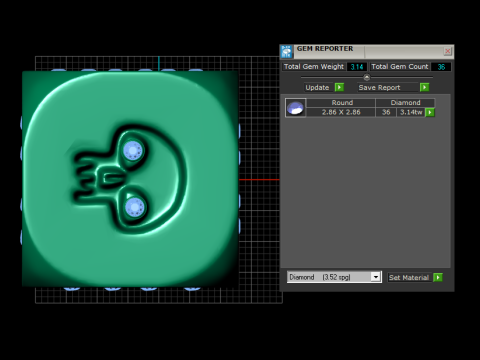480x360 pixels.
Task: Click the Total Gem Weight value 3.14
Action: tap(357, 67)
